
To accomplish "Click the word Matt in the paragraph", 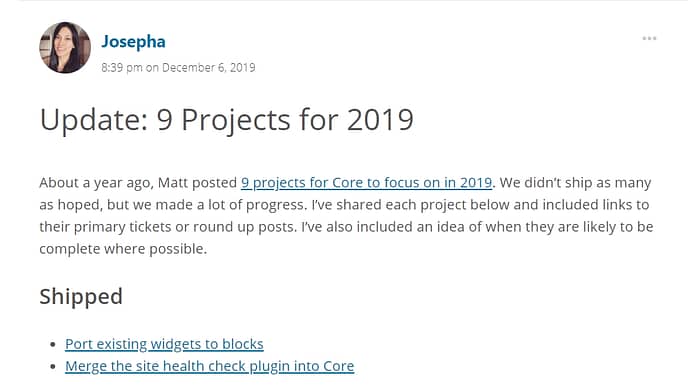I will click(172, 182).
